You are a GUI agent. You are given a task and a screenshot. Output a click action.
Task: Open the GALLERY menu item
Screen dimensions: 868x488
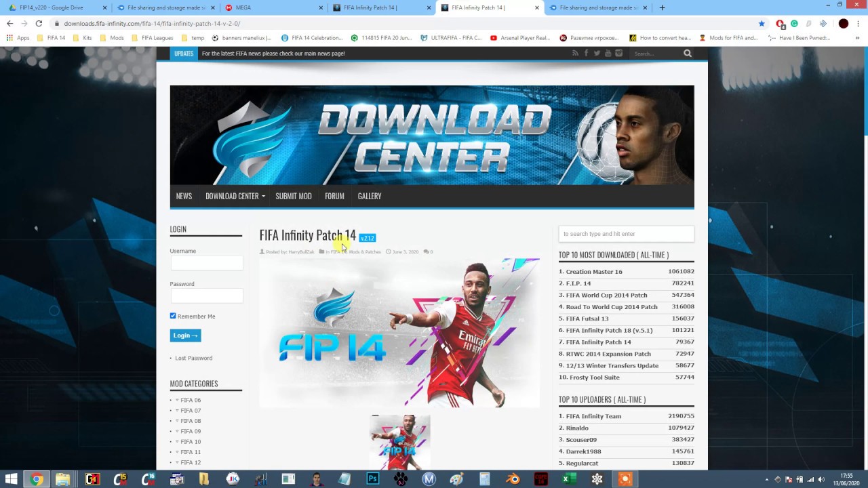pyautogui.click(x=370, y=196)
